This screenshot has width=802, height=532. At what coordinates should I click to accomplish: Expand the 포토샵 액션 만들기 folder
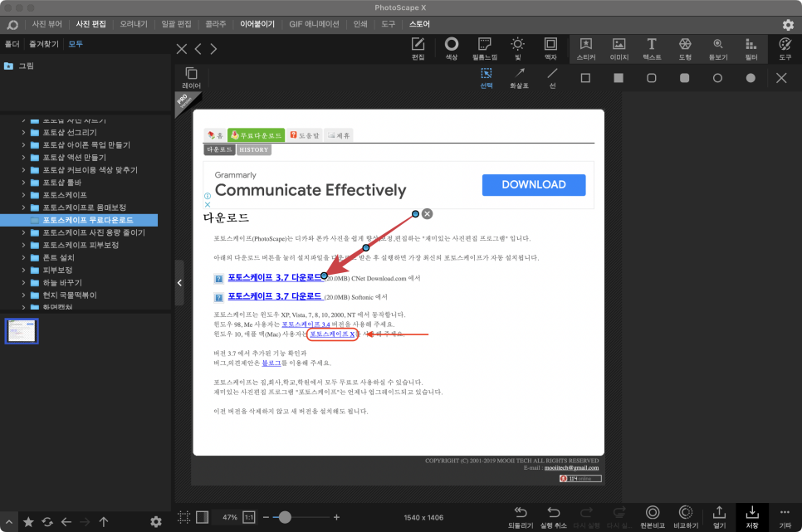tap(23, 157)
